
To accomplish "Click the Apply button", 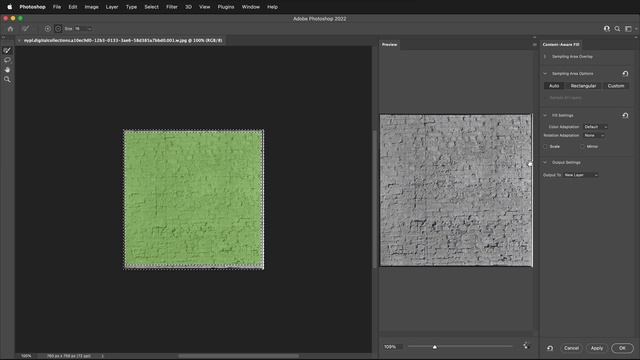I will point(597,348).
